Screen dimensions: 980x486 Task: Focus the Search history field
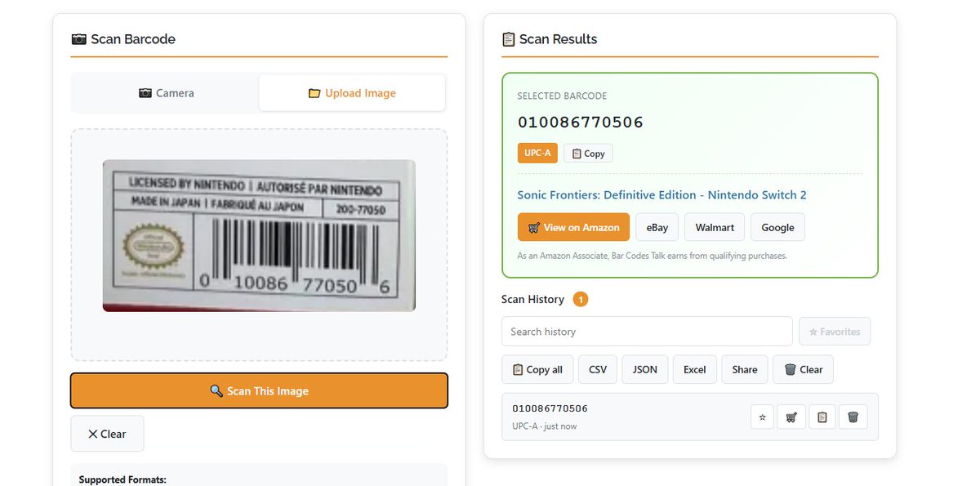[x=647, y=332]
